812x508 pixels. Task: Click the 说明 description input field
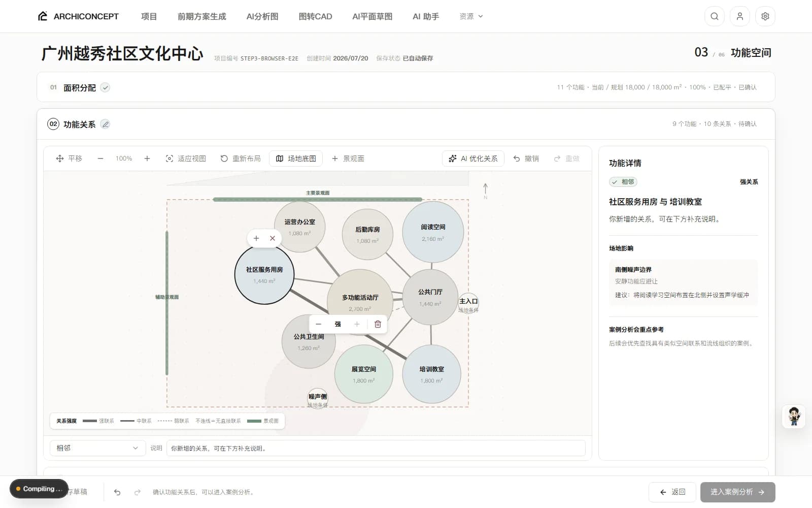pos(376,448)
